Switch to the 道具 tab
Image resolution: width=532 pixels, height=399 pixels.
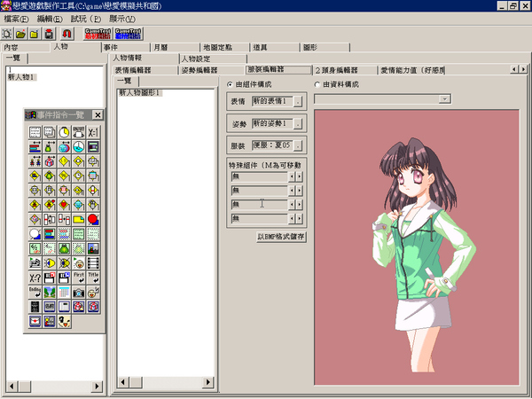pyautogui.click(x=275, y=48)
